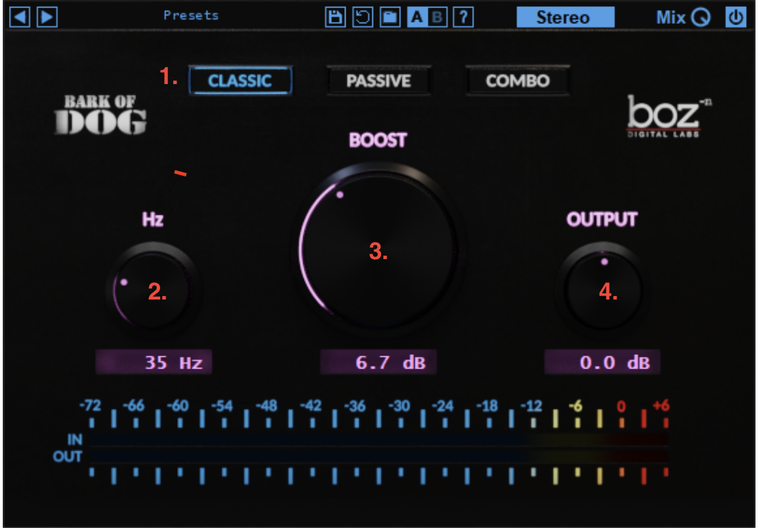This screenshot has height=532, width=761.
Task: Click the -36 meter scale label
Action: [354, 405]
